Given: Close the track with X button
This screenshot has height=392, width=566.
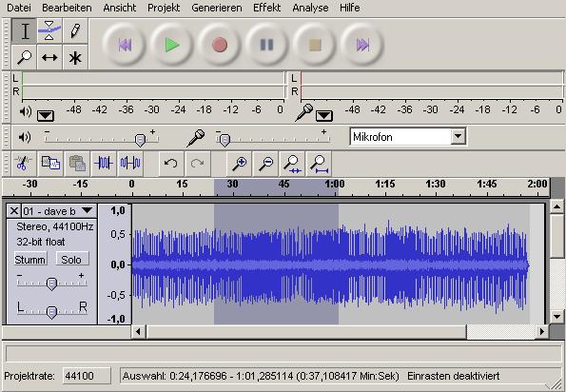Looking at the screenshot, I should pos(14,211).
